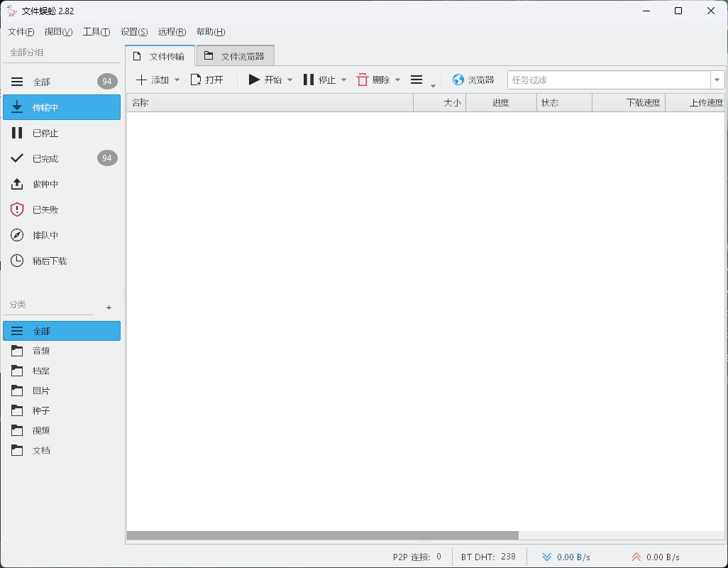
Task: Click the horizontal scrollbar at list bottom
Action: 322,535
